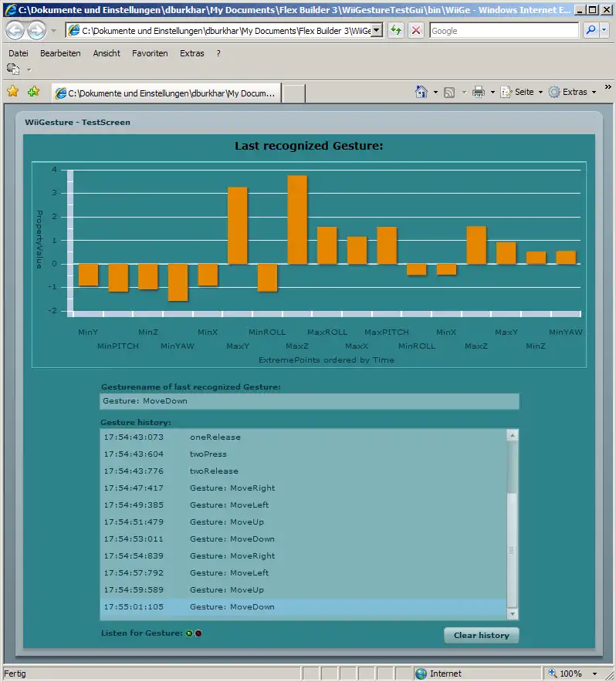The width and height of the screenshot is (616, 682).
Task: Click the RSS feeds icon
Action: 449,93
